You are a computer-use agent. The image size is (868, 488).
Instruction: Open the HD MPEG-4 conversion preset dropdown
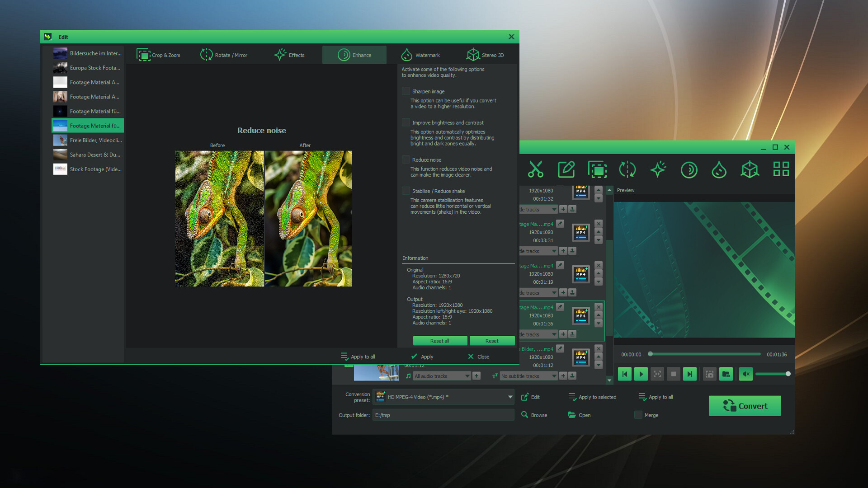[x=510, y=396]
